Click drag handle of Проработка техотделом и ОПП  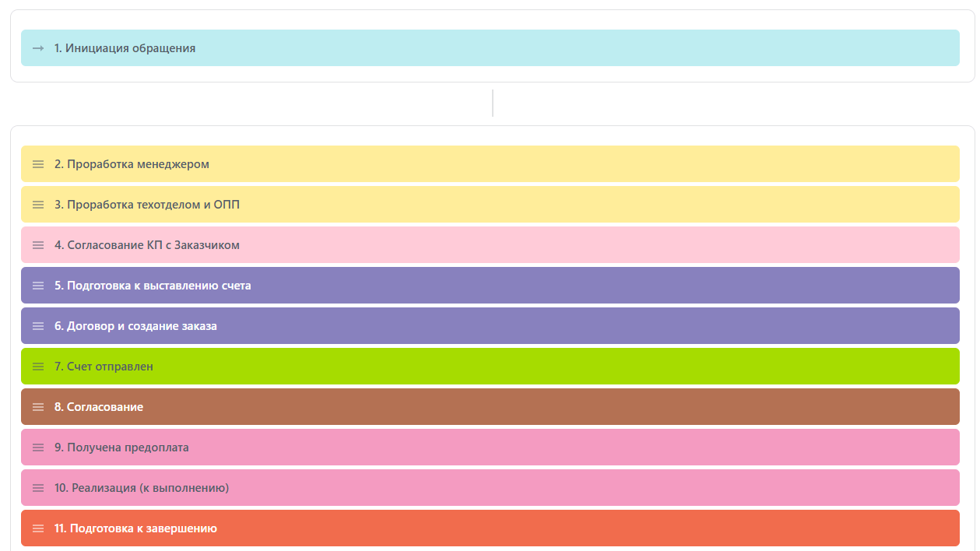coord(38,205)
